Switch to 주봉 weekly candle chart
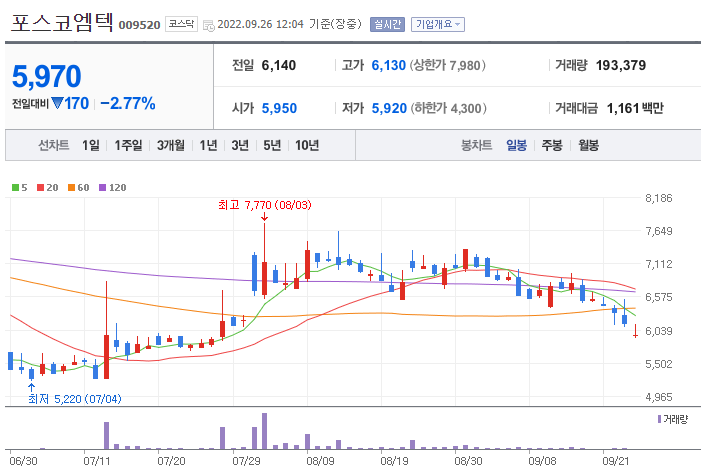This screenshot has height=471, width=701. [552, 145]
